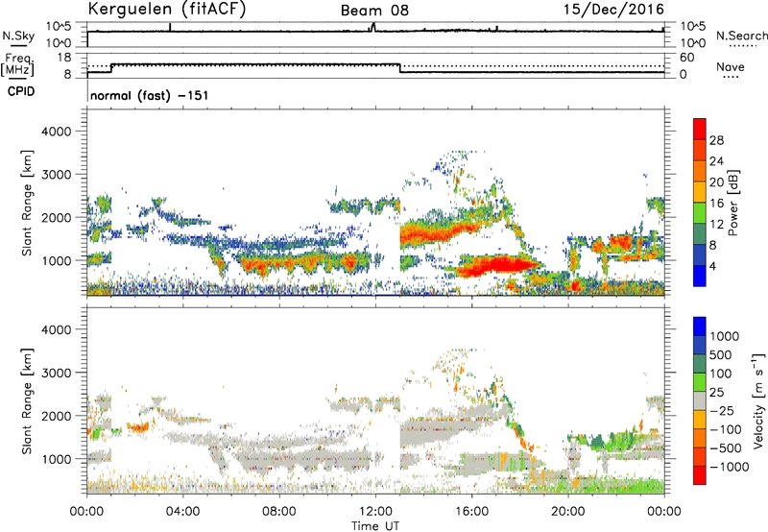Click the "Slant Range [km]" label of the velocity panel

click(27, 401)
